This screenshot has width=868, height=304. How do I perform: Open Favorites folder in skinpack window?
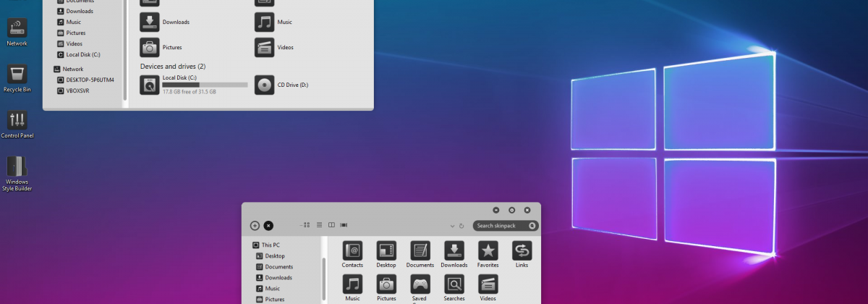tap(488, 255)
